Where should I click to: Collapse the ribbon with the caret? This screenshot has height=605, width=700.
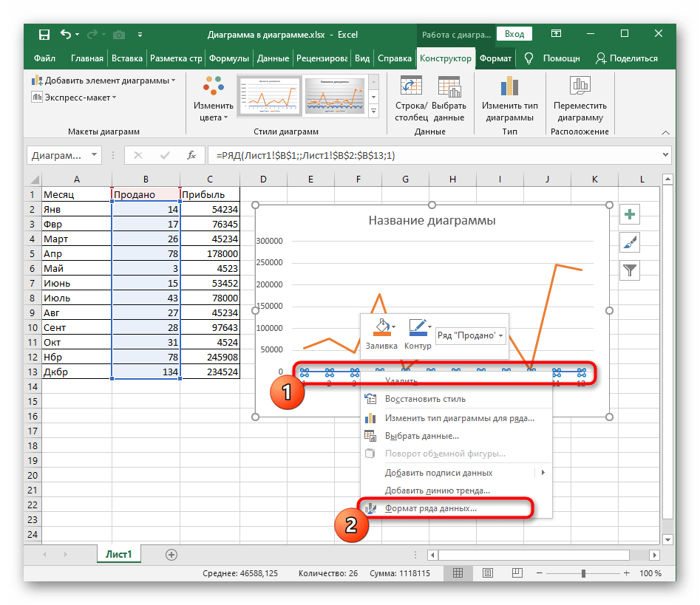click(x=665, y=132)
